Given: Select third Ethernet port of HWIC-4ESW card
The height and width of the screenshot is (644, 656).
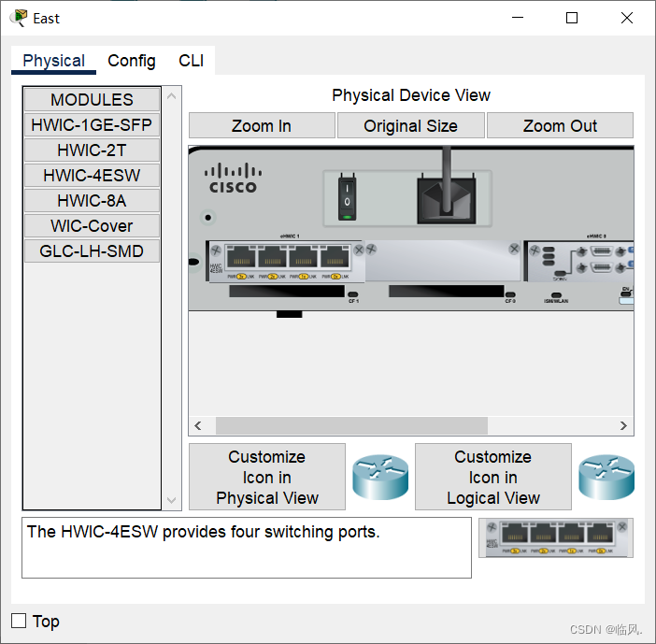Looking at the screenshot, I should (x=304, y=256).
